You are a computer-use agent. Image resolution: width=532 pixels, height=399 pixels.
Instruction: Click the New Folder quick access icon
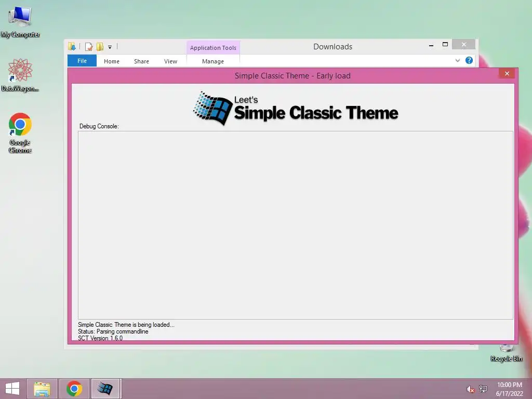pos(100,46)
